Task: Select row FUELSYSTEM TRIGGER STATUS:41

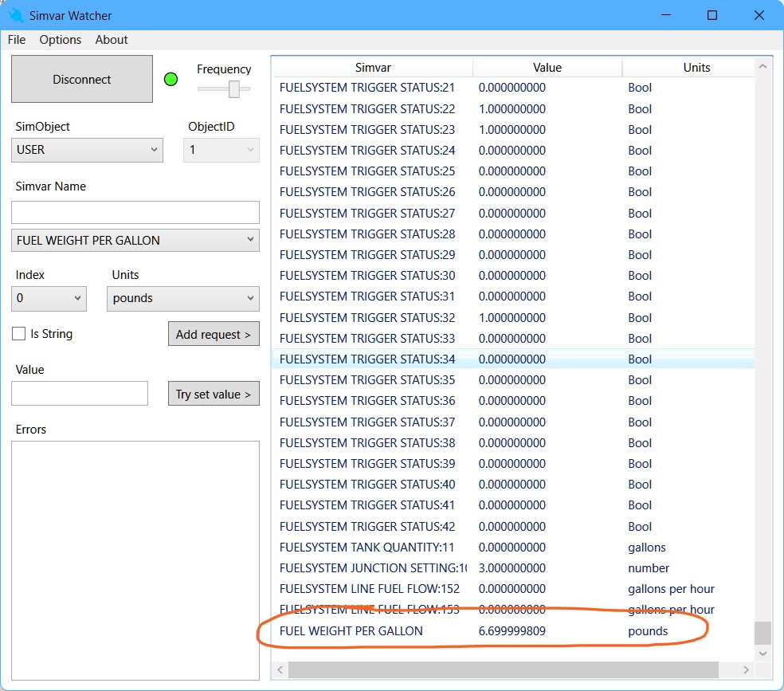Action: (x=513, y=505)
